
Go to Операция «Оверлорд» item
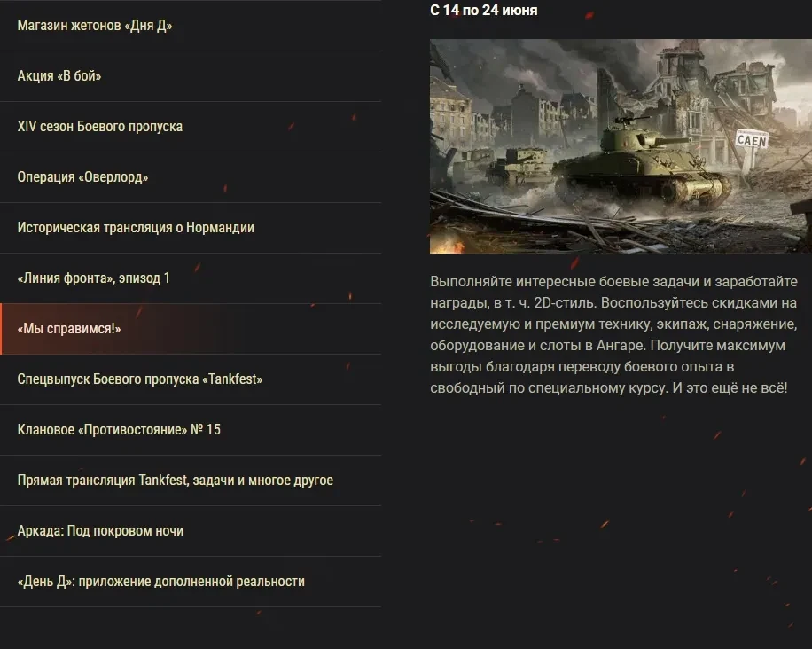click(x=191, y=177)
